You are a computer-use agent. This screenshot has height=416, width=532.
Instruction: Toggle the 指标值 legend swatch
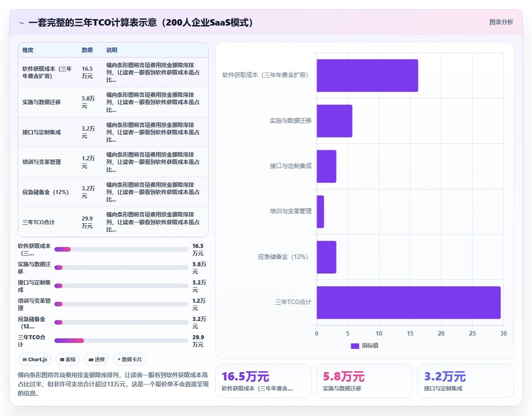click(354, 346)
